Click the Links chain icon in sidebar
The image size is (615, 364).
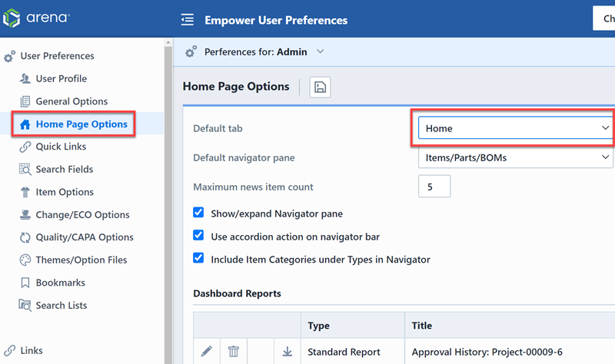(x=9, y=350)
